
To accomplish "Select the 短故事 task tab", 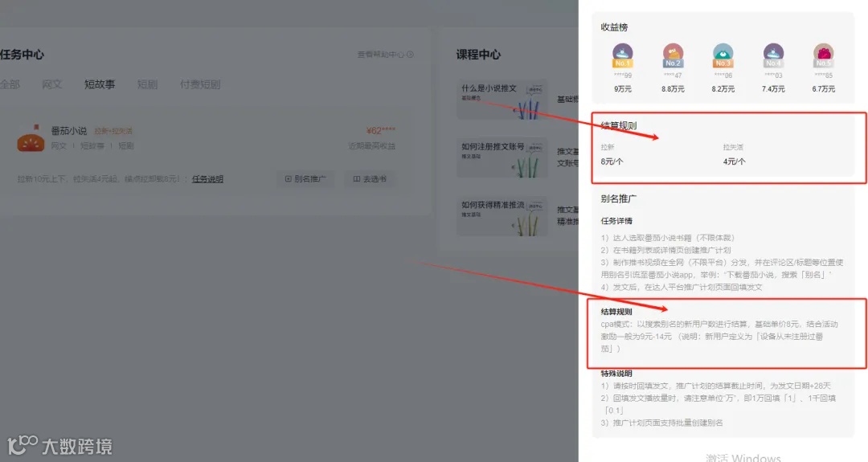I will click(100, 84).
